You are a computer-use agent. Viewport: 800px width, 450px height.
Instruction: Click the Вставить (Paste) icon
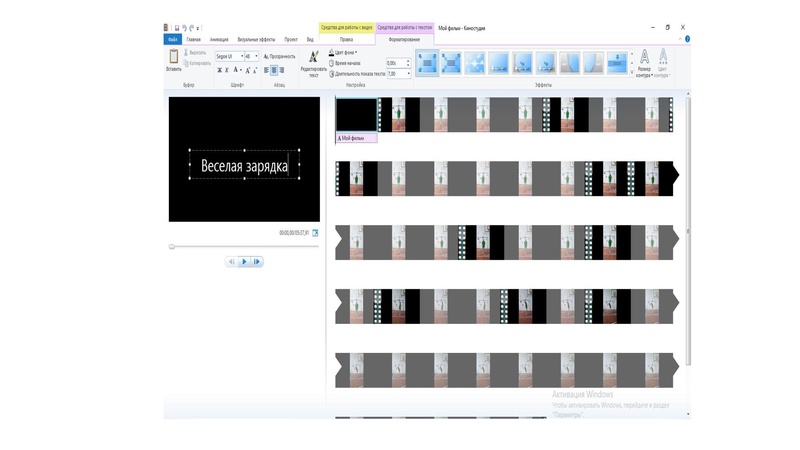click(x=173, y=58)
